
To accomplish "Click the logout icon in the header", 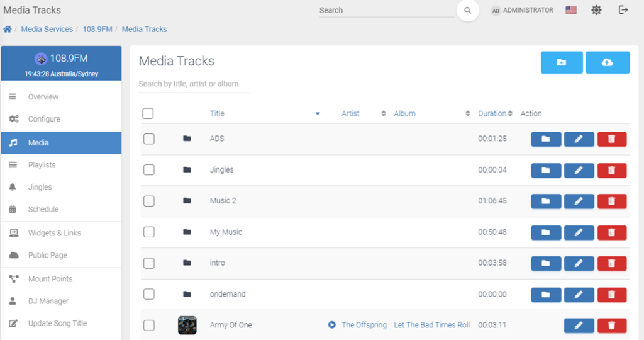I will pos(623,10).
